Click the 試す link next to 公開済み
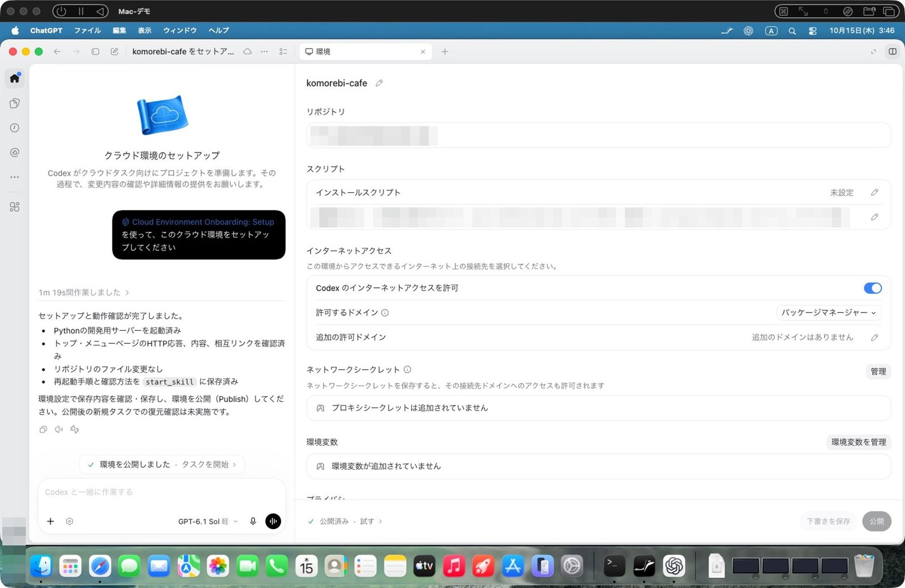The image size is (905, 588). click(x=371, y=521)
